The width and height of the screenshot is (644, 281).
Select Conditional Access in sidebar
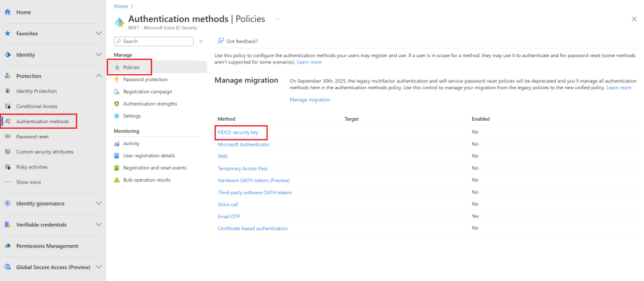(x=36, y=106)
